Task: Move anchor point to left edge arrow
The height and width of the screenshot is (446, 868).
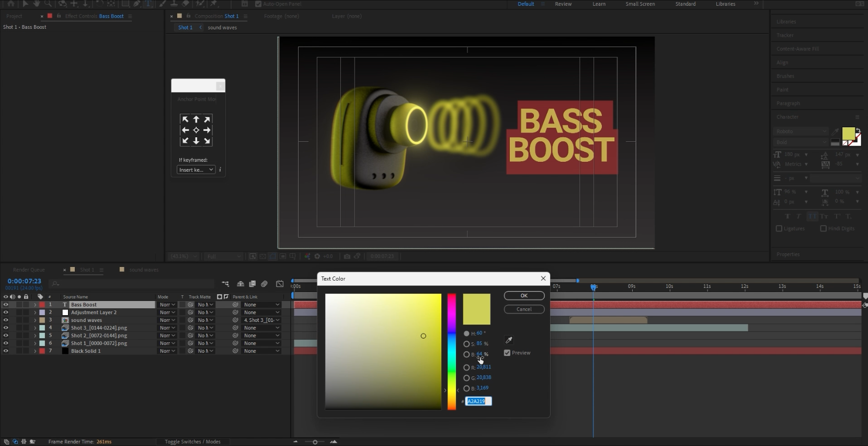Action: 185,130
